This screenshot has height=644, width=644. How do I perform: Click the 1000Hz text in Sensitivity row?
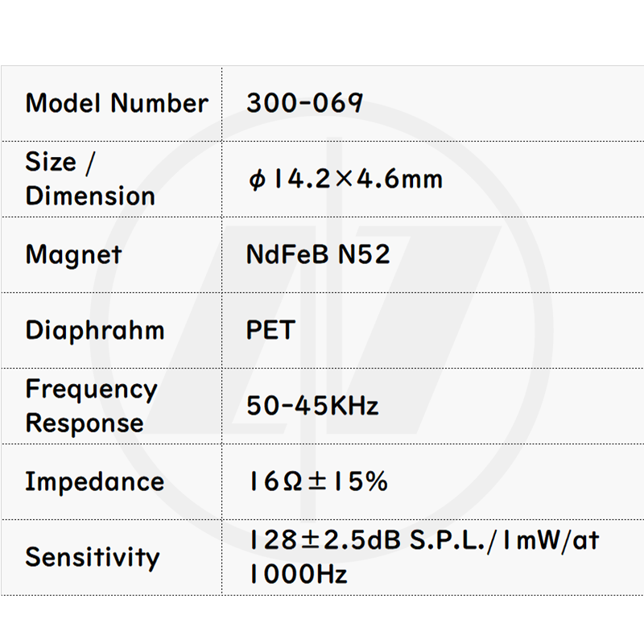pyautogui.click(x=298, y=575)
